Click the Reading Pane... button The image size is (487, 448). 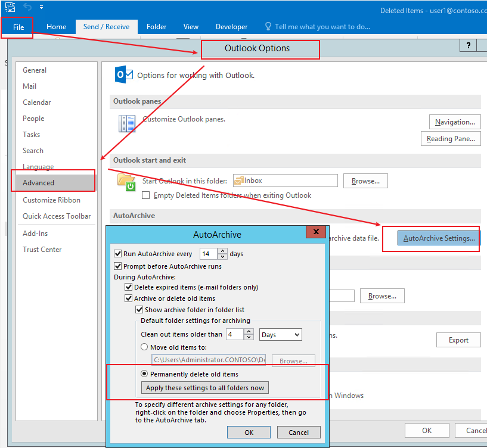[451, 138]
